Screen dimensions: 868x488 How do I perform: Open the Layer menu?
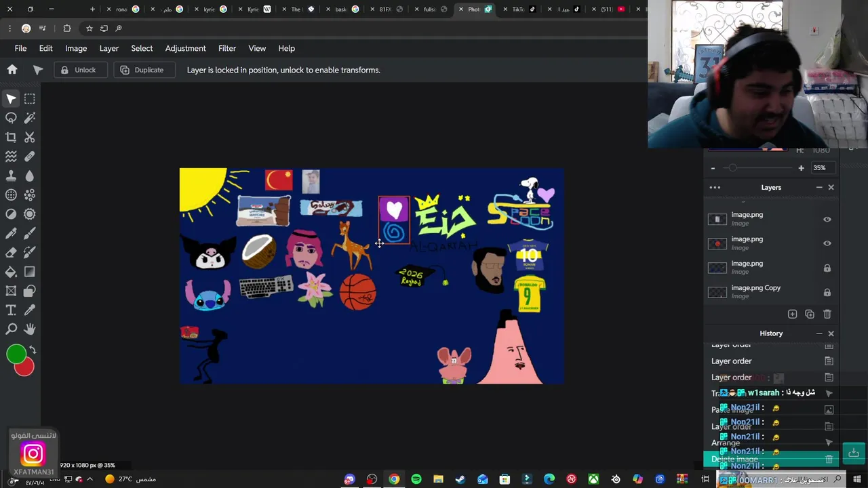coord(108,48)
